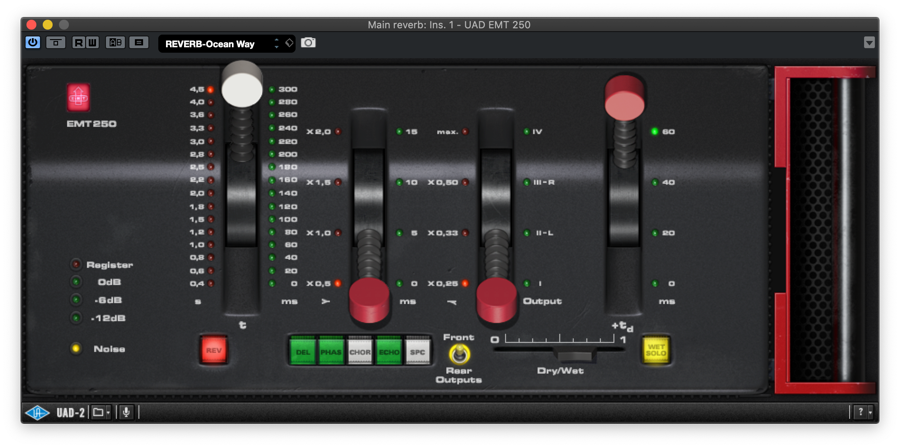Click the X1,0 low multiplier LED
900x448 pixels.
338,233
